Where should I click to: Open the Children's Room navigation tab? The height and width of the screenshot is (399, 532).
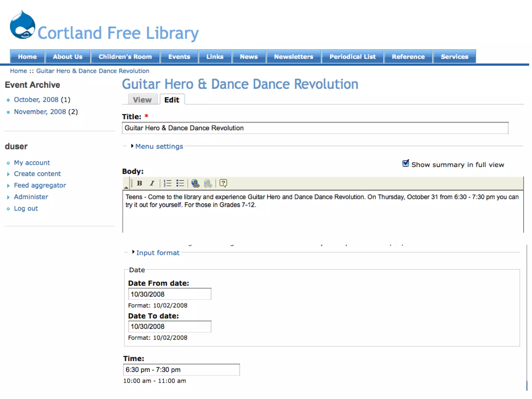[x=125, y=56]
